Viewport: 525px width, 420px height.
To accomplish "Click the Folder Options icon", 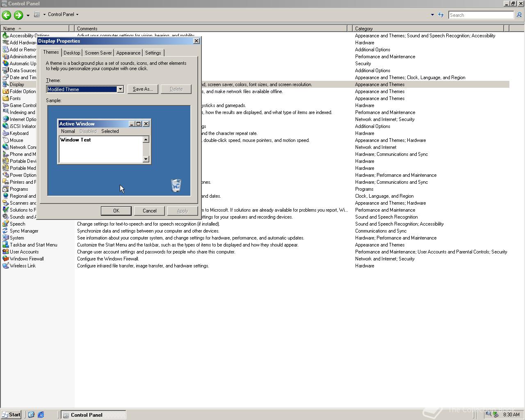I will [5, 91].
